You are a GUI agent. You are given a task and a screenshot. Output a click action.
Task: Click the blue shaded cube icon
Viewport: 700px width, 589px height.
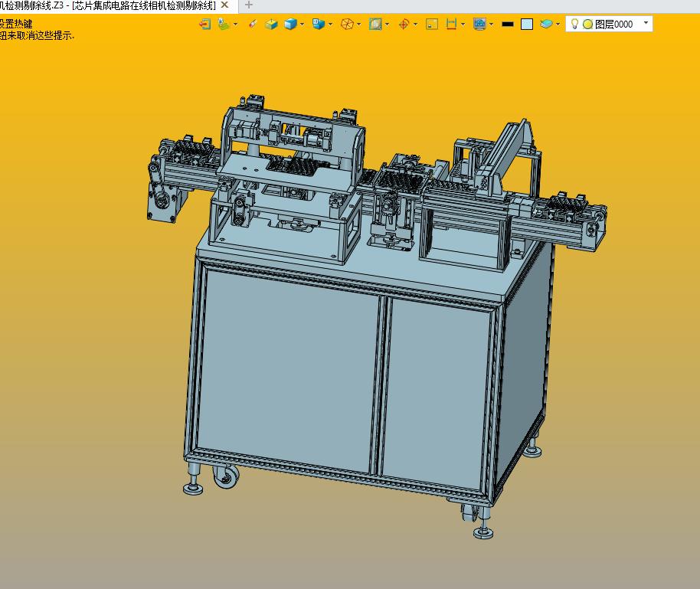[x=290, y=24]
